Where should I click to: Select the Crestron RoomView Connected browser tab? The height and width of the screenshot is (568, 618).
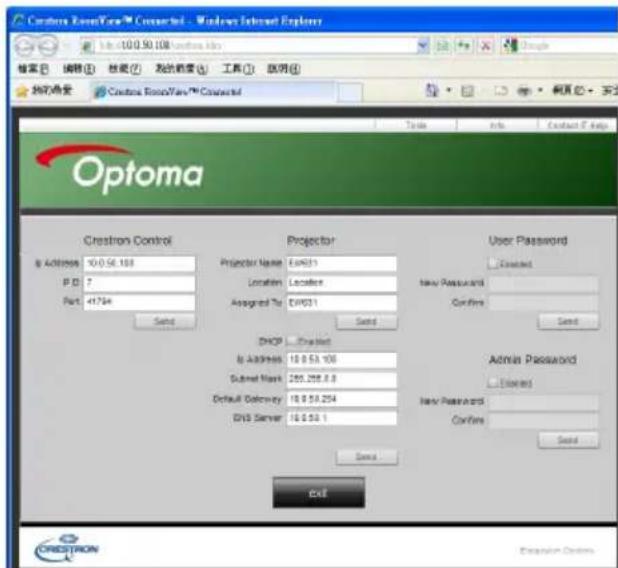pos(213,92)
